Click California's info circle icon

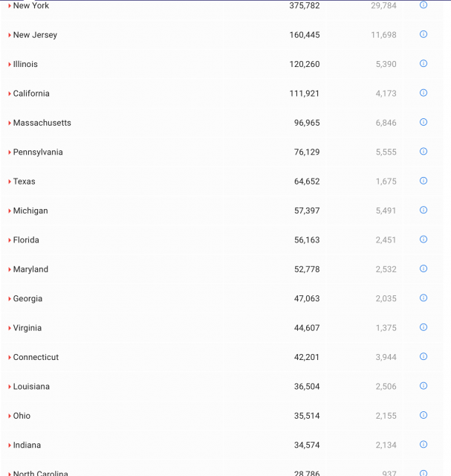click(424, 93)
